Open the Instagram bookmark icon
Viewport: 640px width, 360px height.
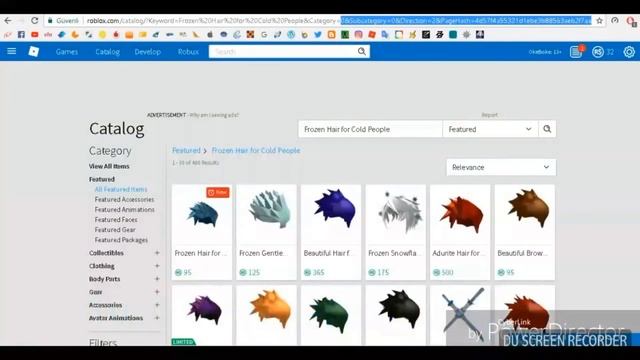click(358, 35)
